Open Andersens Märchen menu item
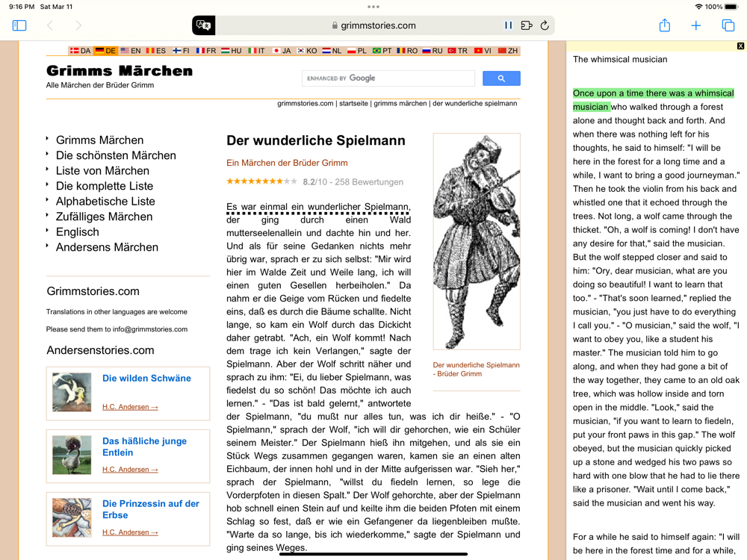 tap(107, 247)
